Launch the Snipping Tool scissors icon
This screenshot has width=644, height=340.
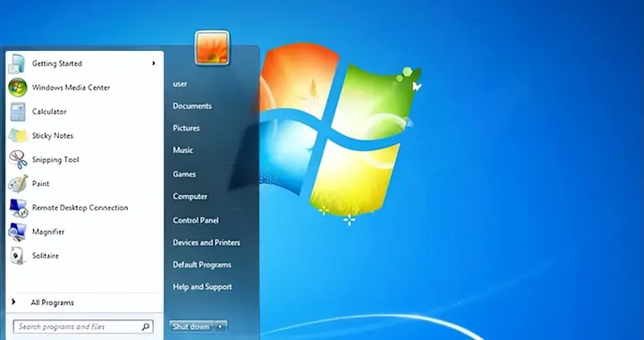pos(18,160)
